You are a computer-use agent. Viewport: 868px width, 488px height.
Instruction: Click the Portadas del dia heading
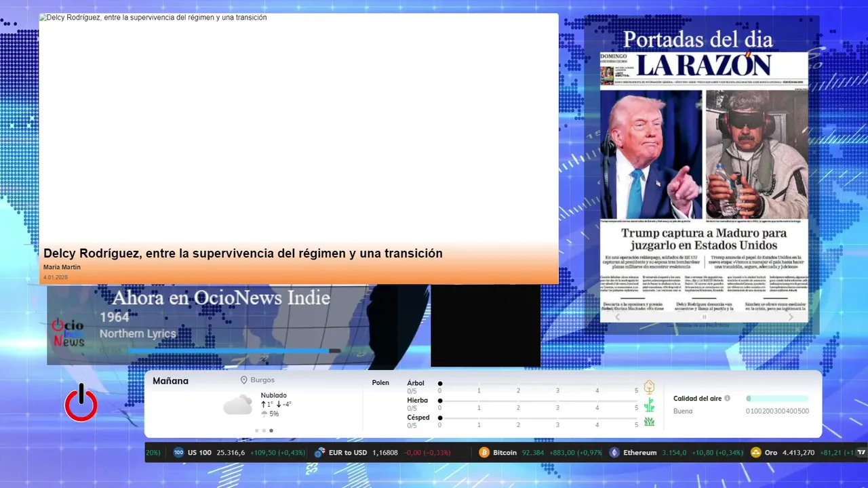698,39
